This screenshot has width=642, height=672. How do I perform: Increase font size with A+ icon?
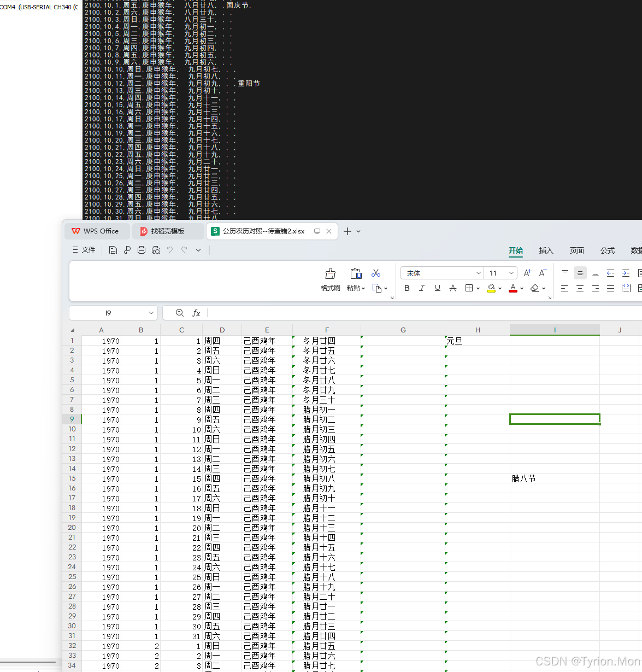click(x=527, y=273)
